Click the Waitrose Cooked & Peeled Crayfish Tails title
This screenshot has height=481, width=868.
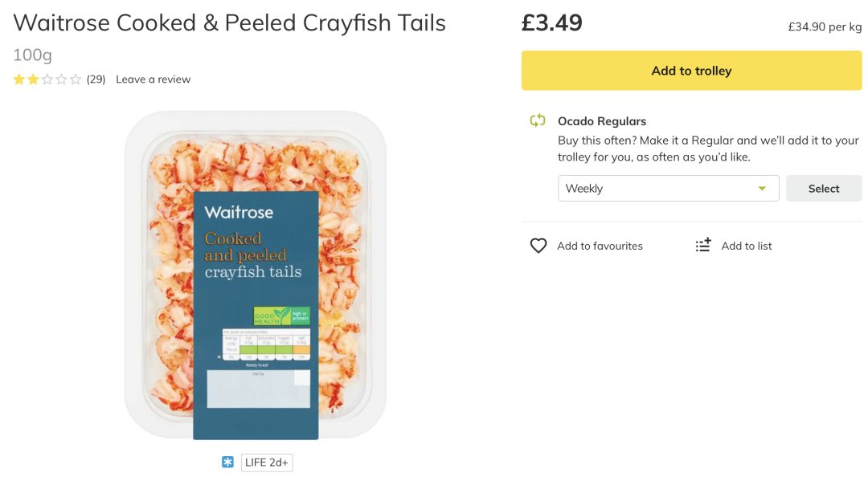229,22
